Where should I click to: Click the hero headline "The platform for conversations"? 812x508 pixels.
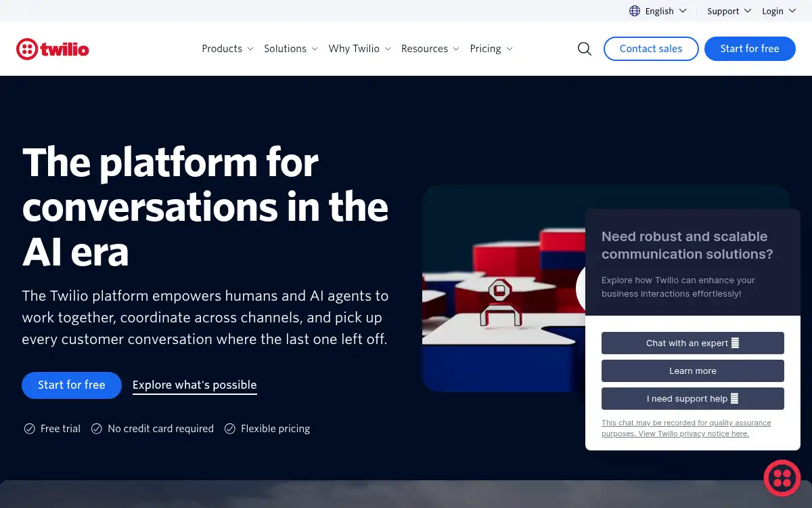206,207
